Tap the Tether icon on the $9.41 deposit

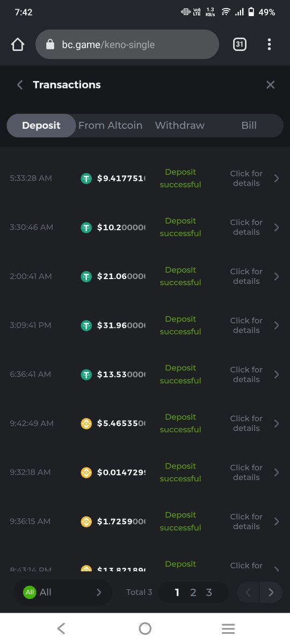[86, 178]
